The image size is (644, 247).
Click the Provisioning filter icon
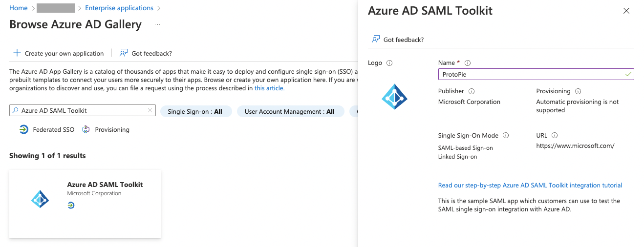tap(86, 130)
